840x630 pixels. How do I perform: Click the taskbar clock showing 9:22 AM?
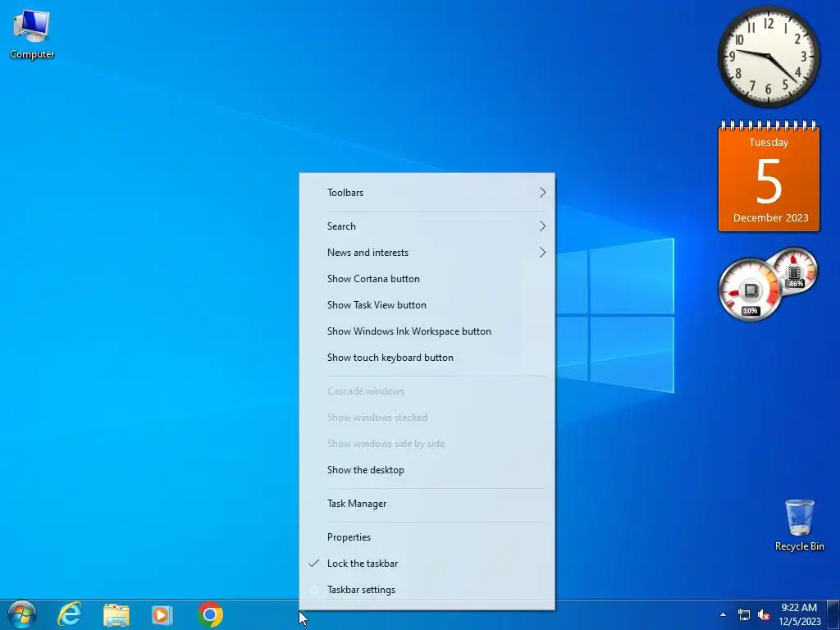pos(799,614)
